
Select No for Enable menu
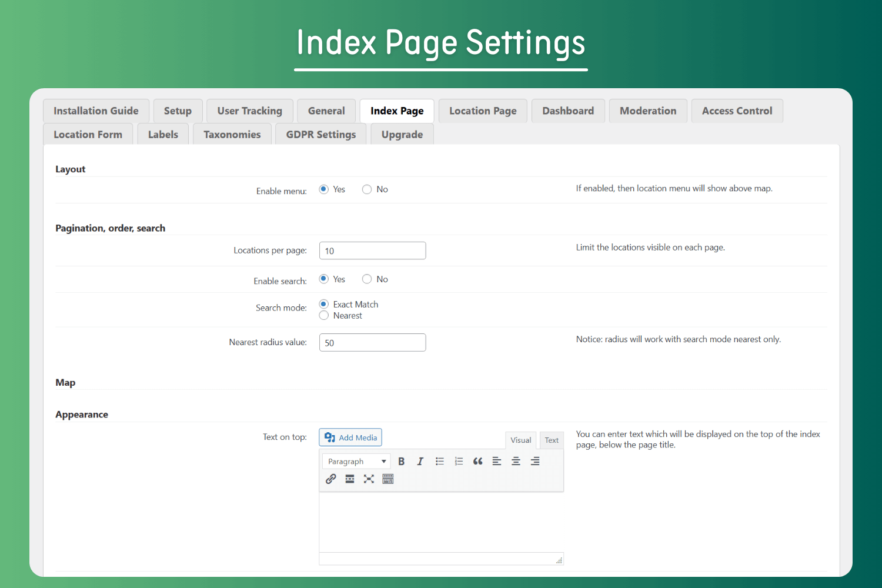[367, 189]
